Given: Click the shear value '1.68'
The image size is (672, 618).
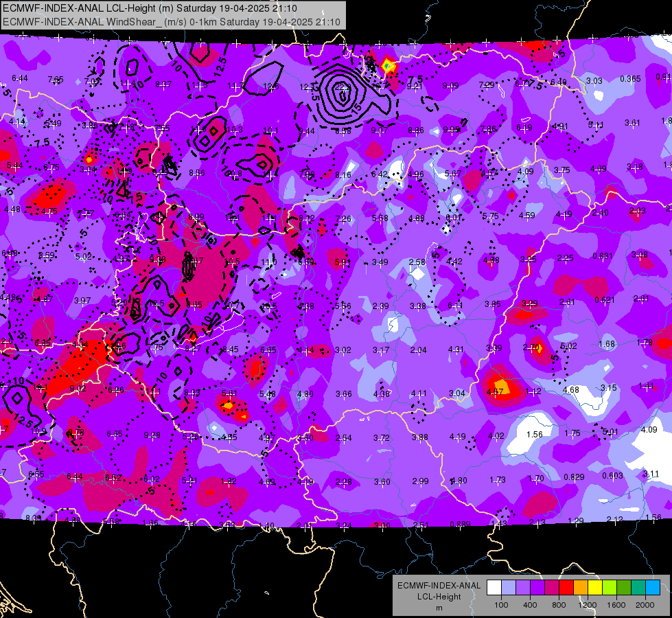Looking at the screenshot, I should pos(607,343).
